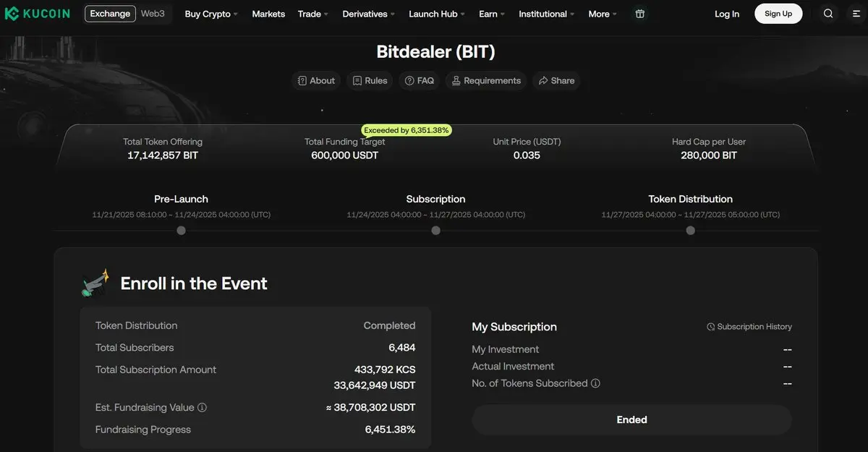Click the info icon beside Est. Fundraising Value
Image resolution: width=868 pixels, height=452 pixels.
click(x=203, y=407)
